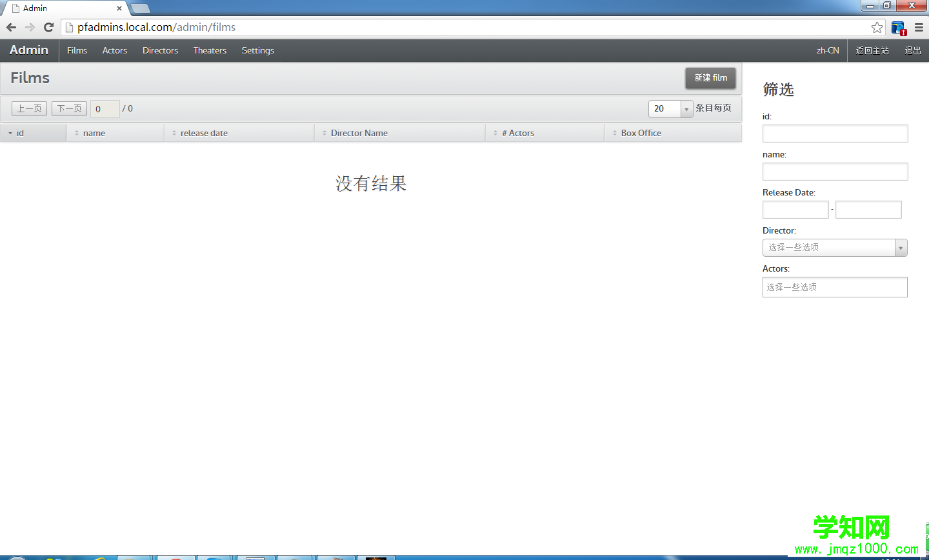
Task: Open the Theaters menu item
Action: [x=210, y=50]
